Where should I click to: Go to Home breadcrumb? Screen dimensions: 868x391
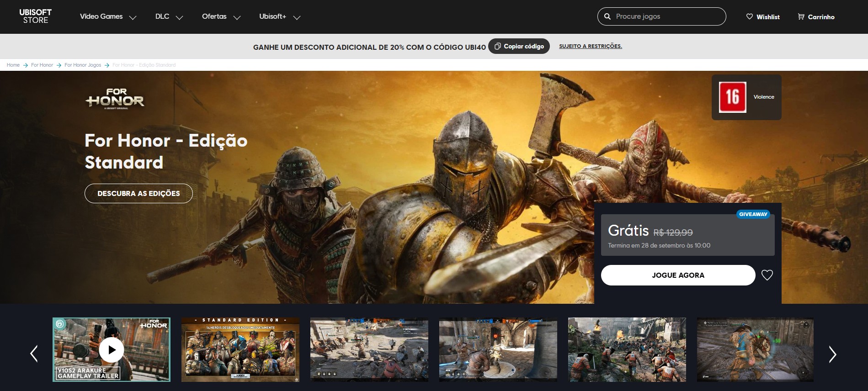[13, 65]
